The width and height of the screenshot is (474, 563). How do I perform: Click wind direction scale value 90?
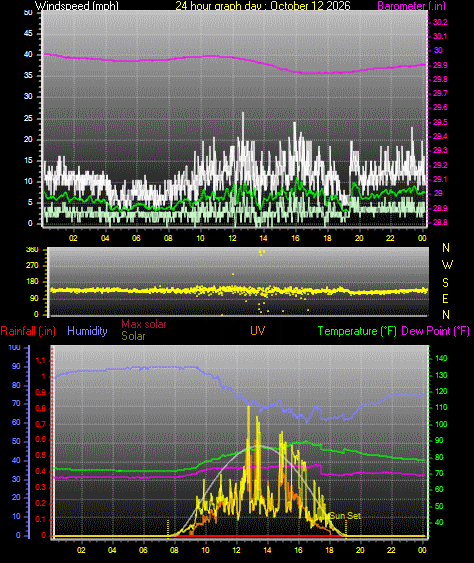[x=34, y=298]
